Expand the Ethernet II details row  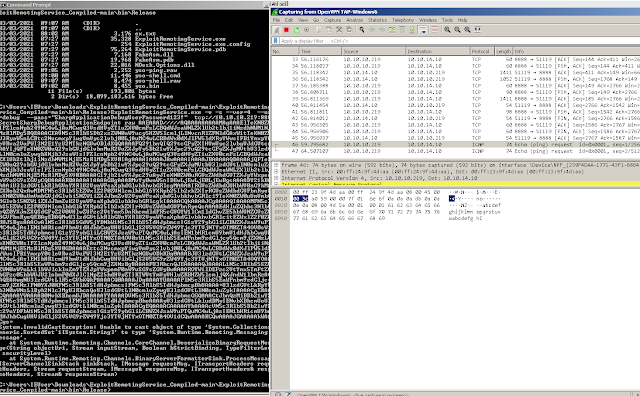276,172
